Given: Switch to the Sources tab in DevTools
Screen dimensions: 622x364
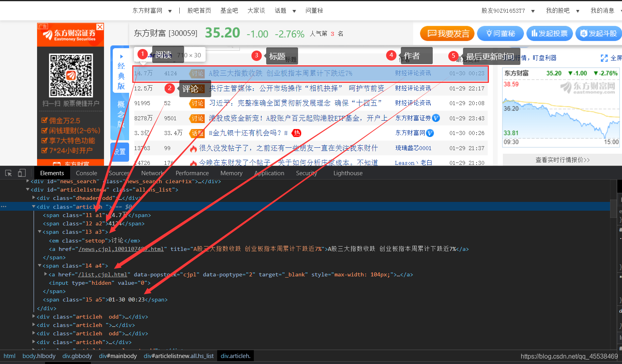Looking at the screenshot, I should tap(119, 173).
